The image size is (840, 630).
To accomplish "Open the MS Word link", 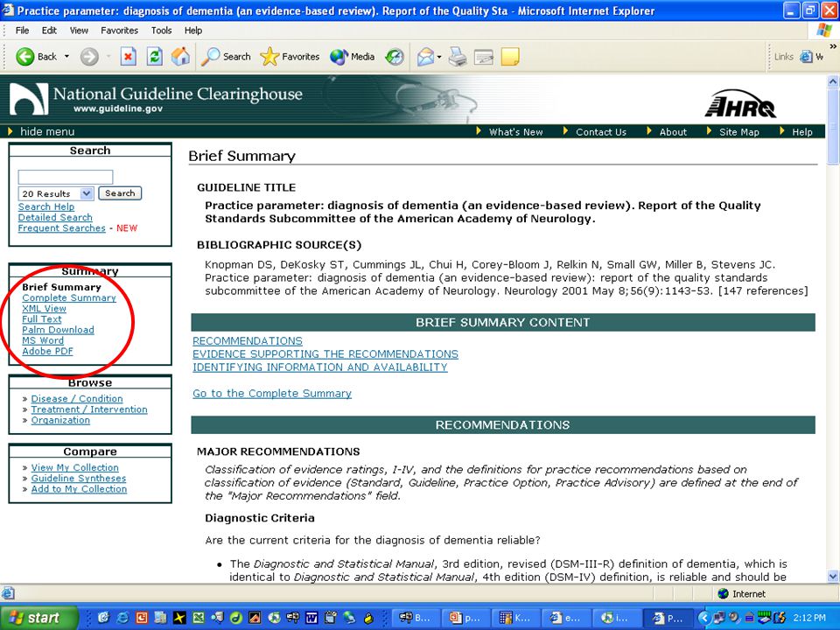I will pyautogui.click(x=43, y=340).
